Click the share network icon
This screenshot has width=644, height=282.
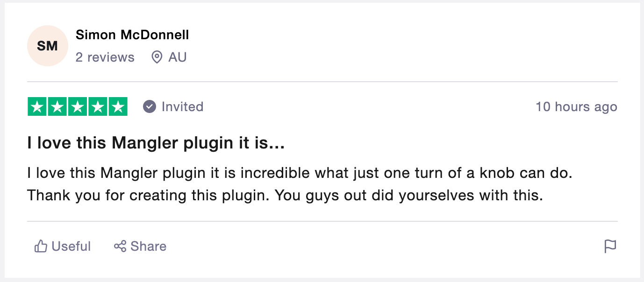point(120,246)
